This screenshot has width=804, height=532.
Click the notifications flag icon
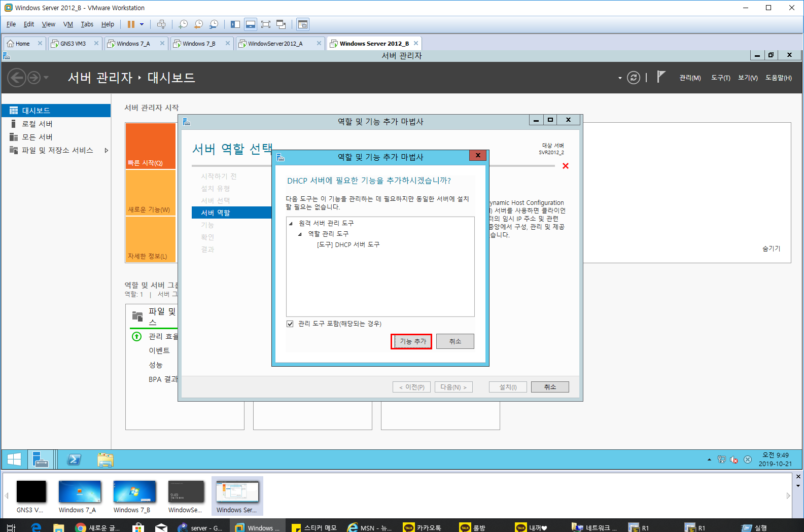click(x=661, y=77)
